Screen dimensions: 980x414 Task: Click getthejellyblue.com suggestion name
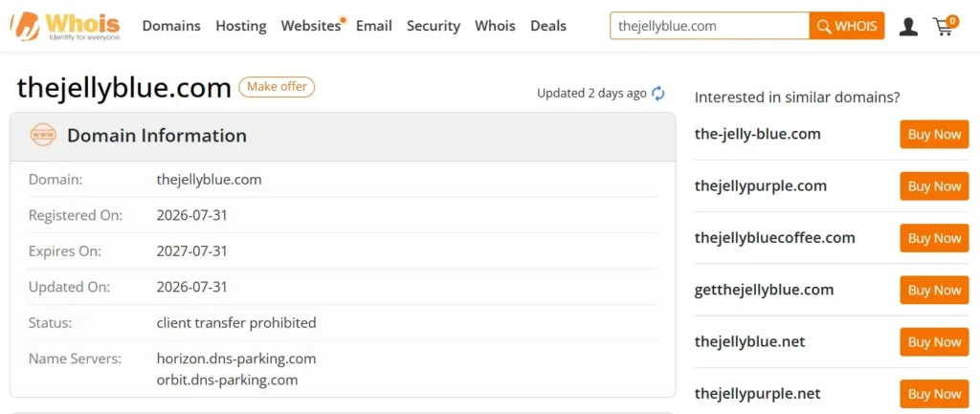(764, 290)
